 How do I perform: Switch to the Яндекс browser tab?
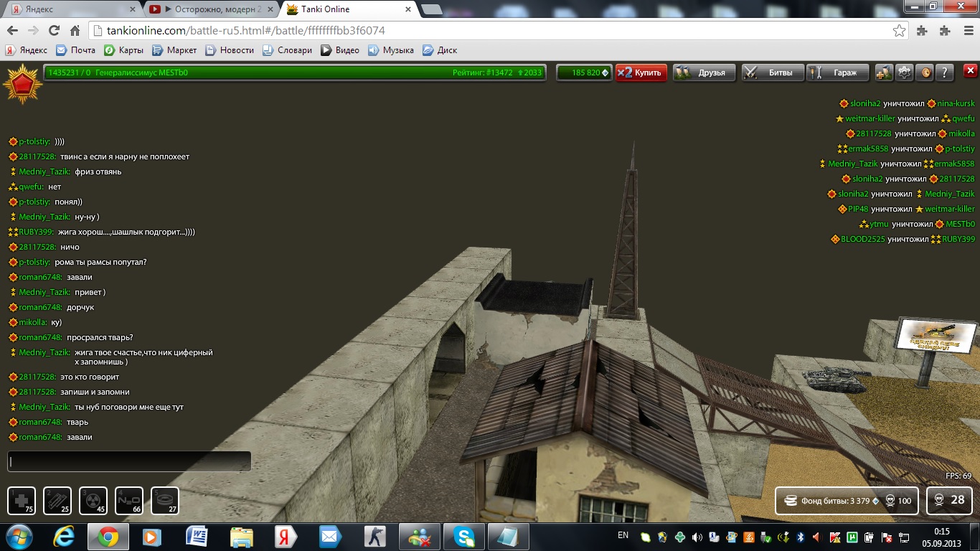[x=72, y=9]
